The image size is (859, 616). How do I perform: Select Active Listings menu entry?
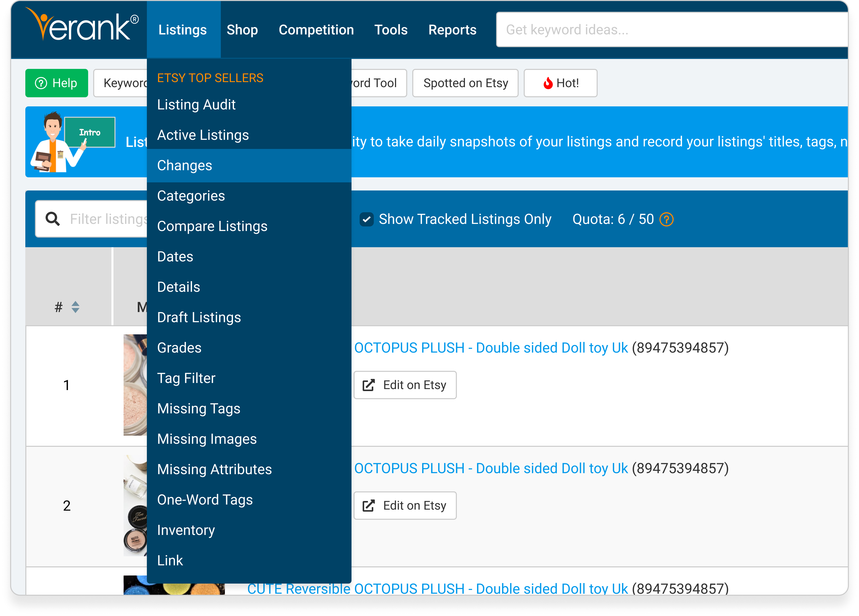[x=249, y=135]
